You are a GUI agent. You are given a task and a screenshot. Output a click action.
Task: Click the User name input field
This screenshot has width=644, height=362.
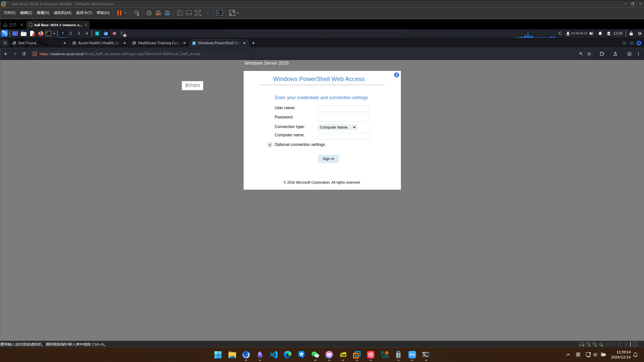(x=344, y=109)
